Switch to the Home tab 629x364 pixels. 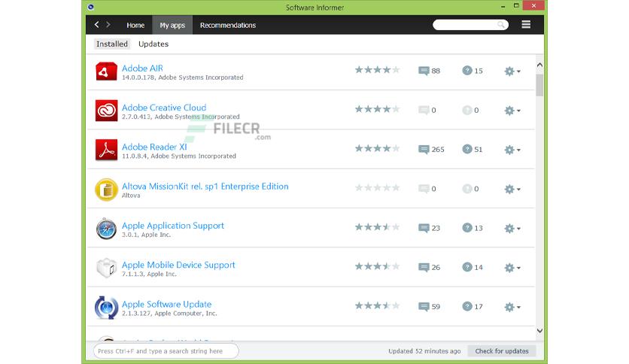point(135,25)
